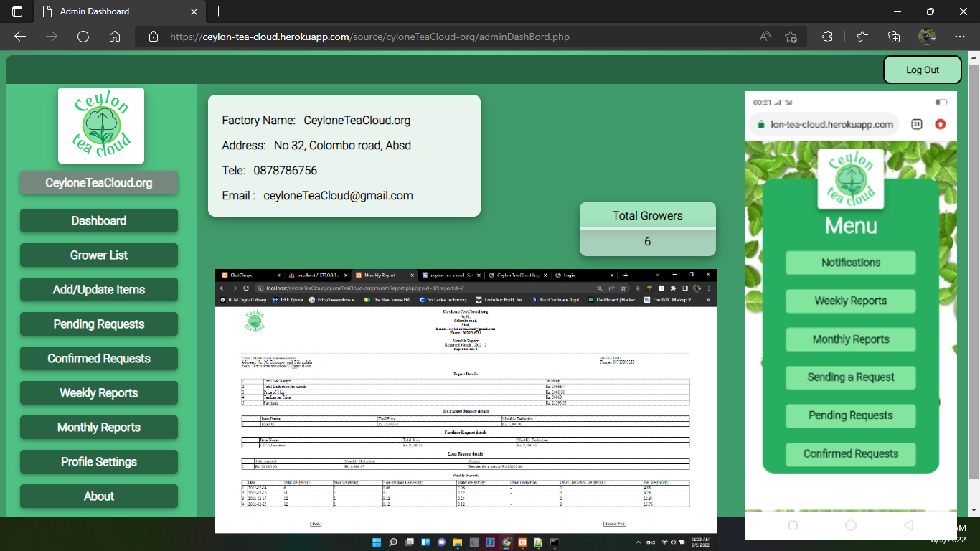980x551 pixels.
Task: Open browser Collections panel
Action: pyautogui.click(x=894, y=37)
